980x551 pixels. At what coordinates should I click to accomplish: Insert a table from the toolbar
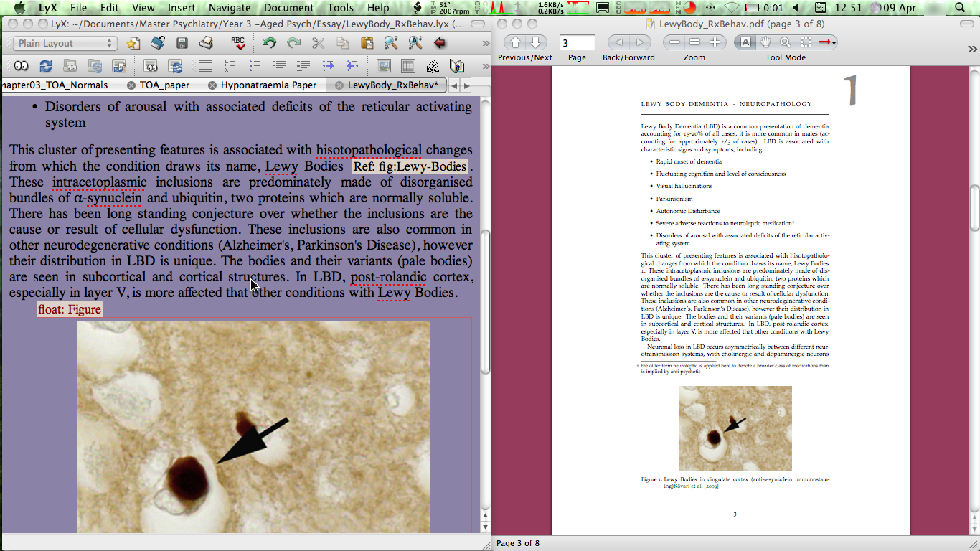click(408, 66)
